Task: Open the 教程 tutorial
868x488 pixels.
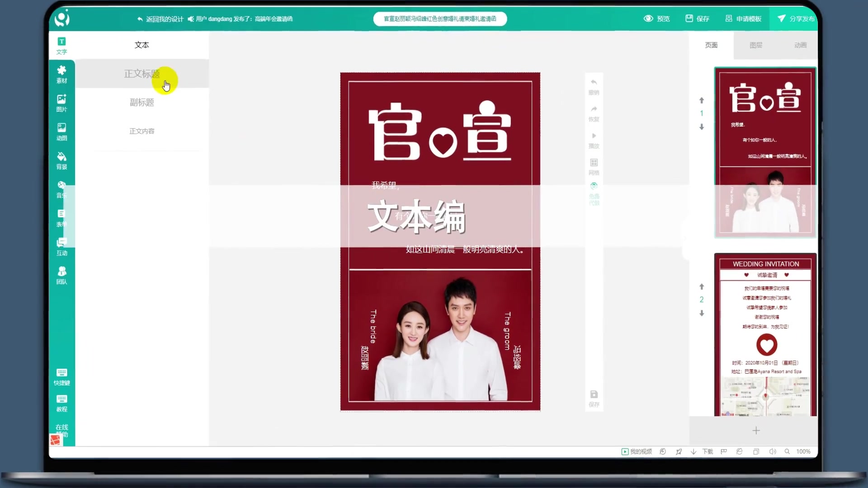Action: 61,403
